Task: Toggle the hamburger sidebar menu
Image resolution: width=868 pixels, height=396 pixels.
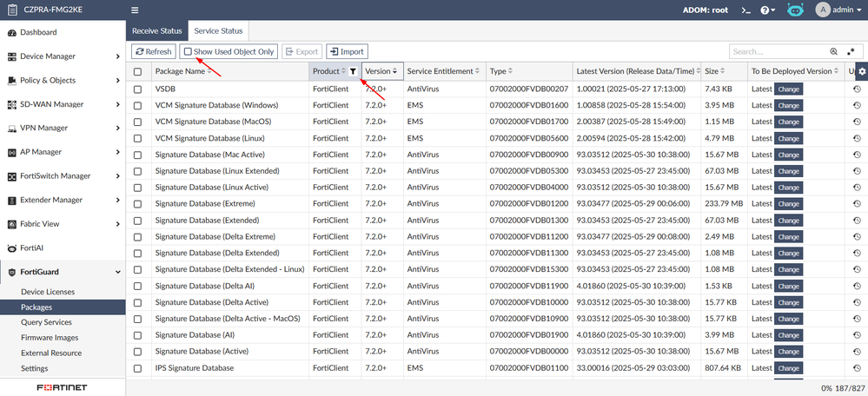Action: 135,10
